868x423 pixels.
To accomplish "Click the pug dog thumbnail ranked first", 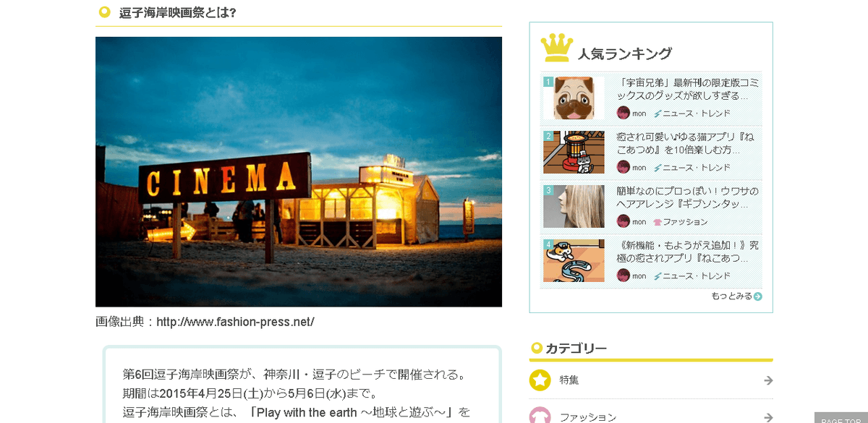I will point(574,98).
